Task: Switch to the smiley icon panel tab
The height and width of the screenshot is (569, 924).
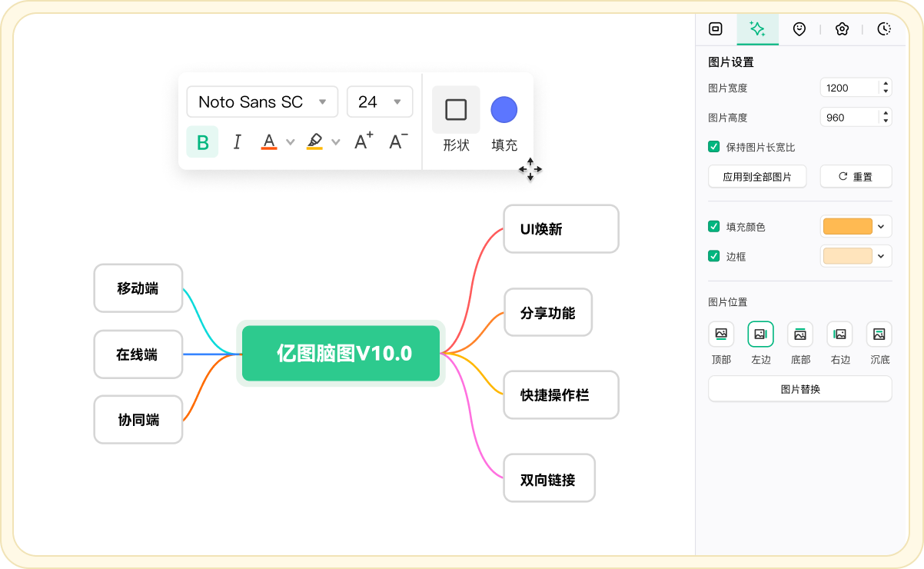Action: (x=799, y=29)
